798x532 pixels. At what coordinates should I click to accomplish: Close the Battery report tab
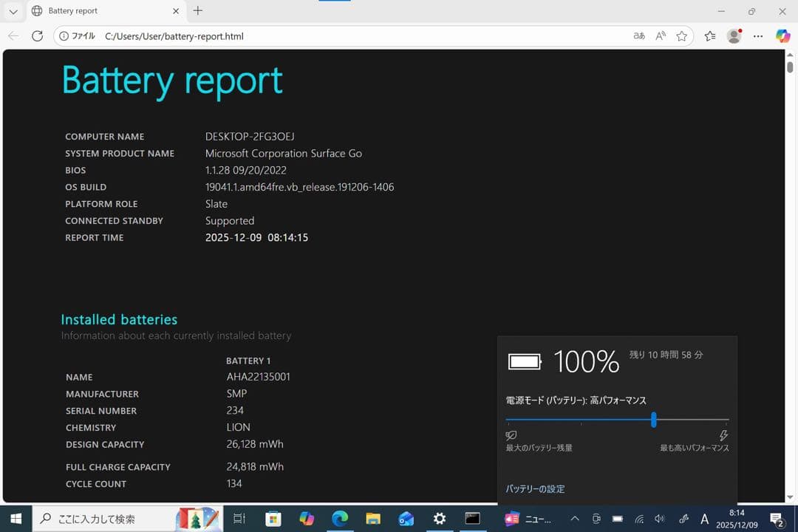coord(176,10)
